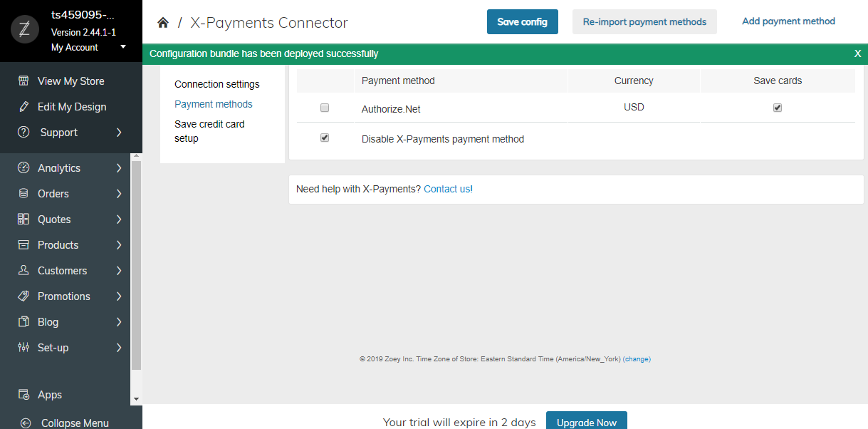Click the Collapse Menu arrow icon
The image size is (868, 429).
(x=26, y=423)
